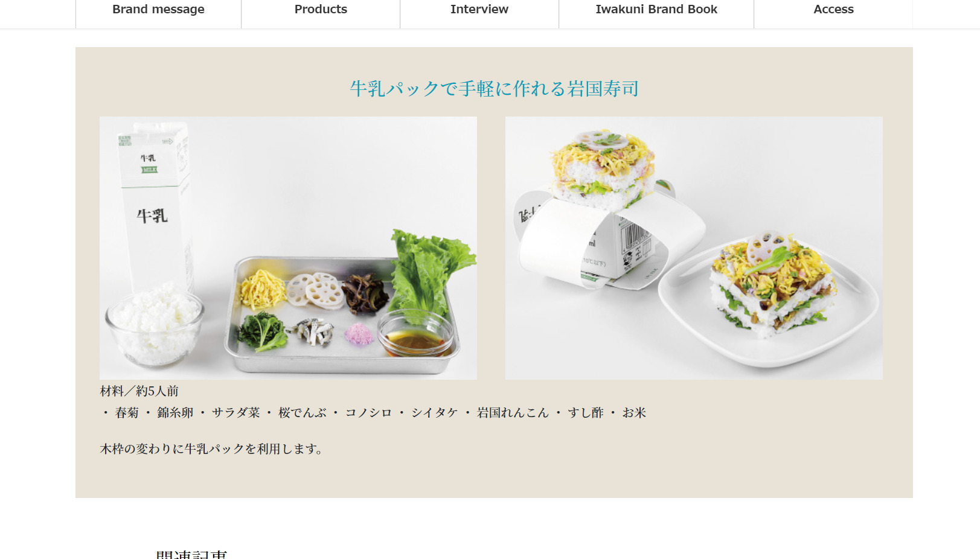Screen dimensions: 980x559
Task: Open the Iwakuni Brand Book page
Action: pyautogui.click(x=656, y=10)
